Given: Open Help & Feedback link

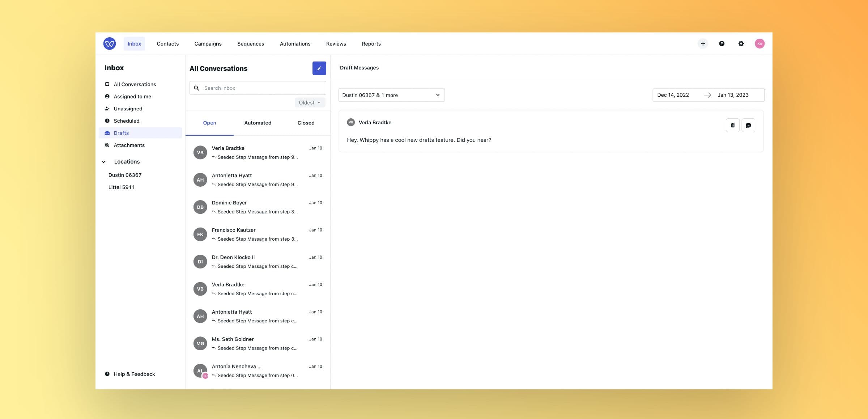Looking at the screenshot, I should (x=134, y=374).
